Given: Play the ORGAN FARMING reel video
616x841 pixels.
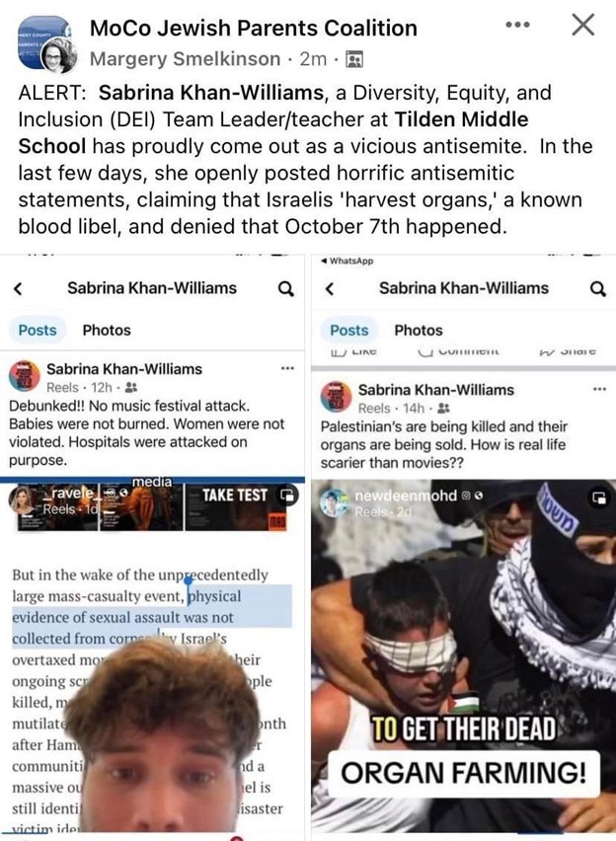Looking at the screenshot, I should 464,656.
